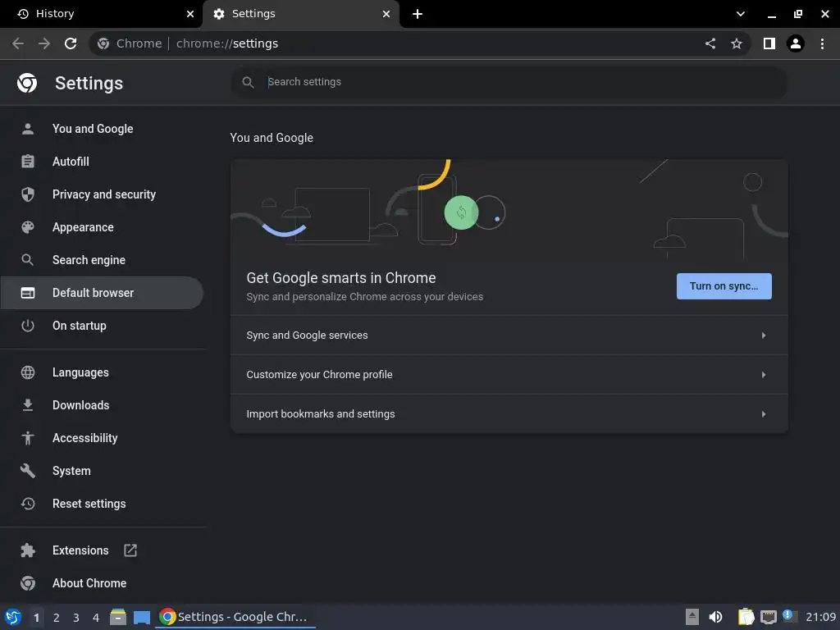Switch to workspace 2
The image size is (840, 630).
point(57,618)
